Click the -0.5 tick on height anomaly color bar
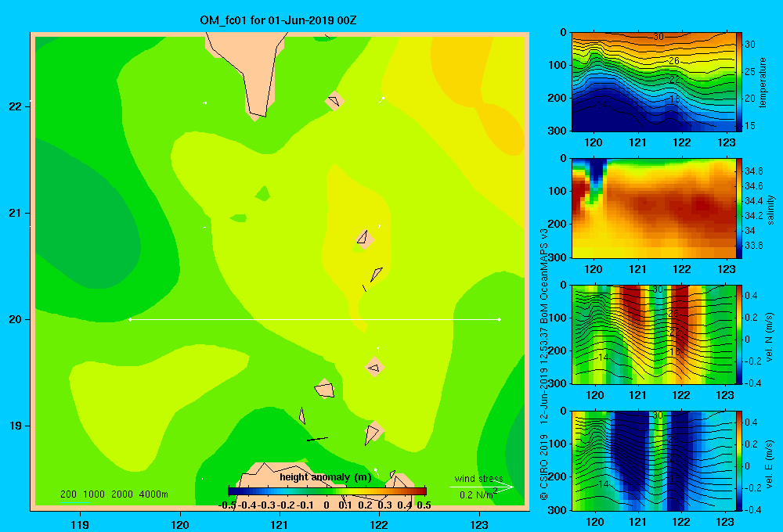The image size is (783, 532). coord(227,505)
